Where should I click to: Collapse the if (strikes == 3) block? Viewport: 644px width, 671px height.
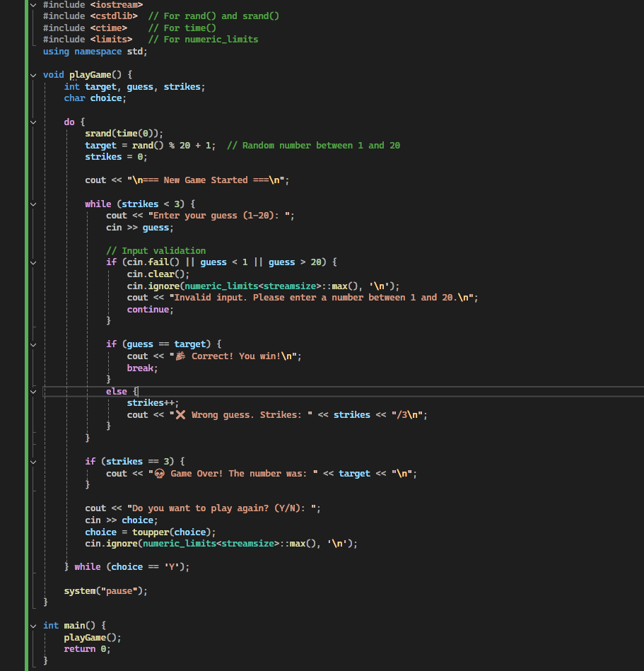point(33,462)
